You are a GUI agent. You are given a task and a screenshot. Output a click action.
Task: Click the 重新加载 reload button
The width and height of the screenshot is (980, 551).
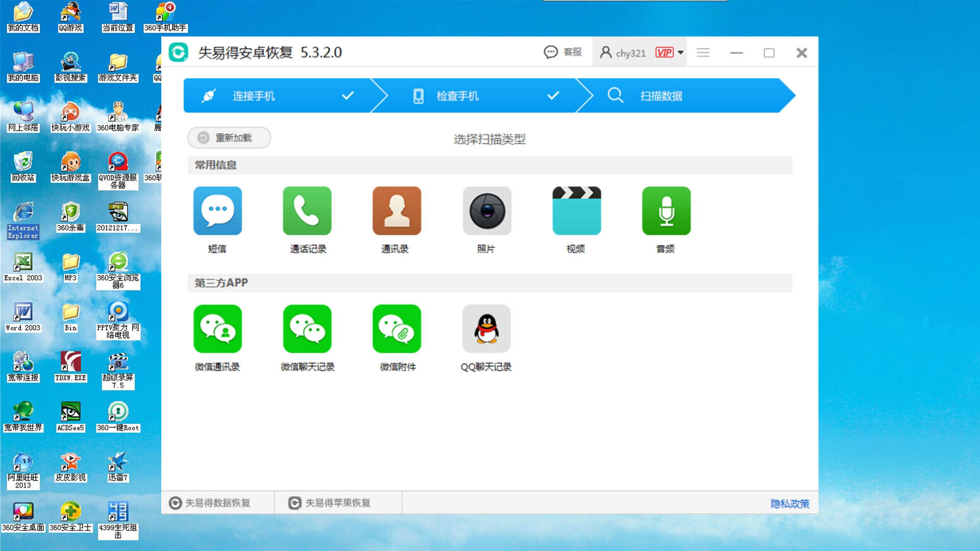click(229, 138)
